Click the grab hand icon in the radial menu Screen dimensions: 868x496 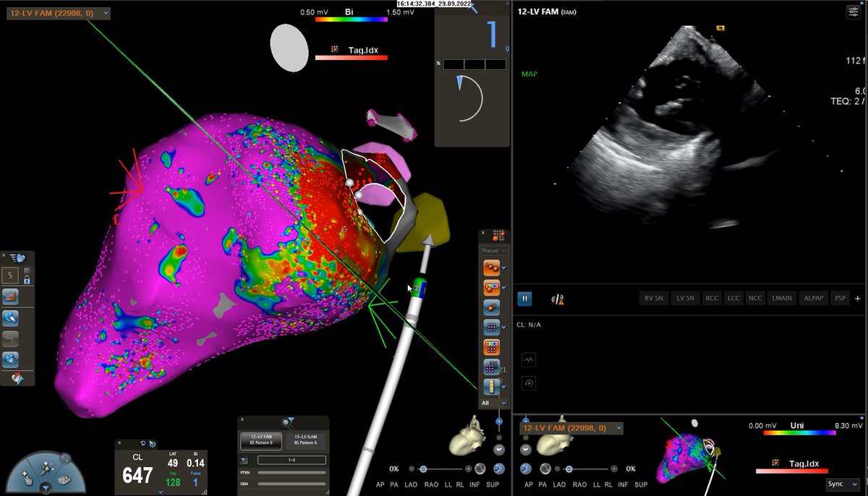click(64, 480)
